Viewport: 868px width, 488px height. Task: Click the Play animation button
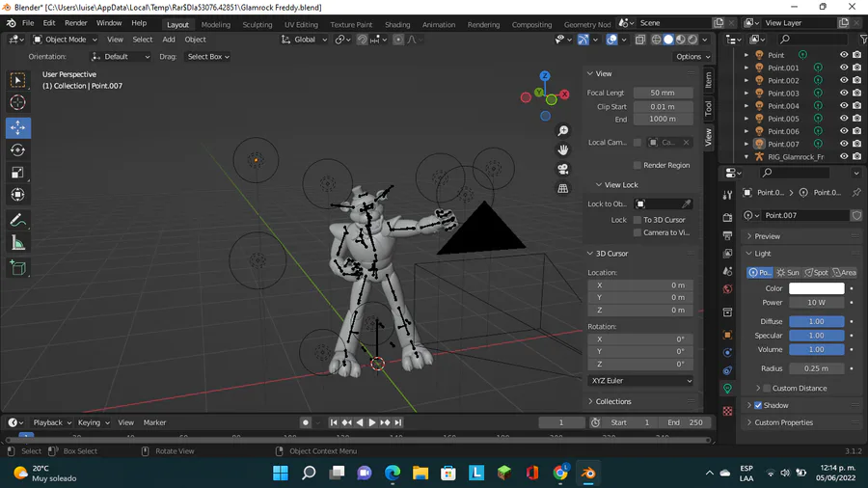pyautogui.click(x=372, y=422)
